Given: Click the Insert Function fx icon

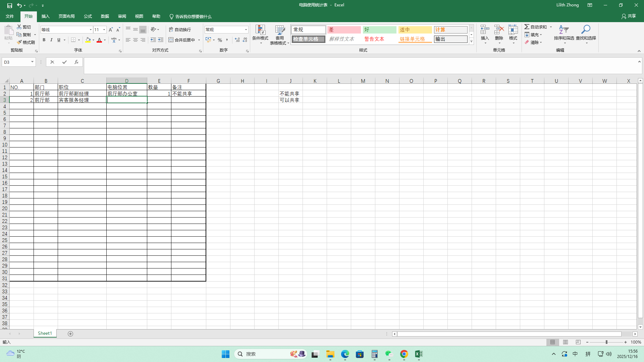Looking at the screenshot, I should click(76, 62).
